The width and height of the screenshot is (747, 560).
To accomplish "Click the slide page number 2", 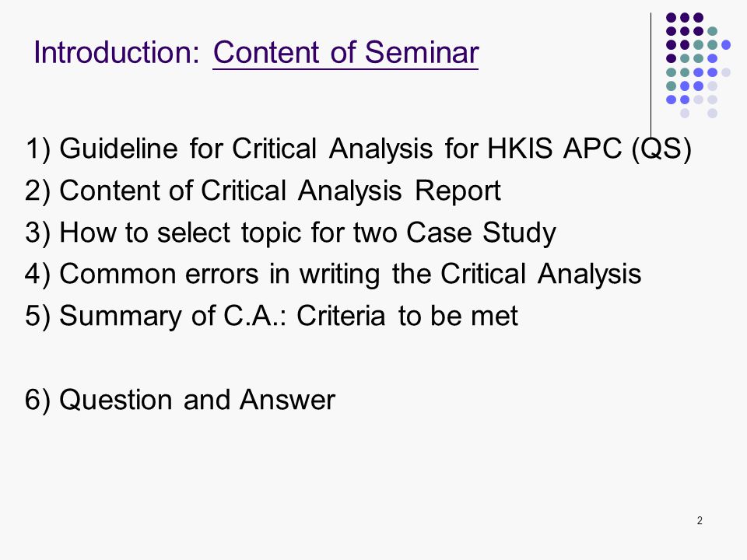I will coord(700,520).
